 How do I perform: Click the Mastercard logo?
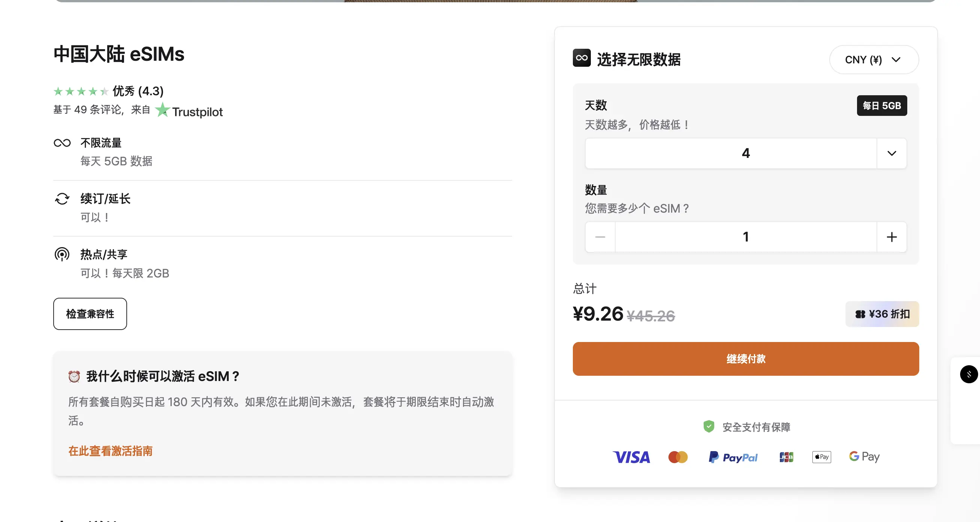pyautogui.click(x=678, y=457)
